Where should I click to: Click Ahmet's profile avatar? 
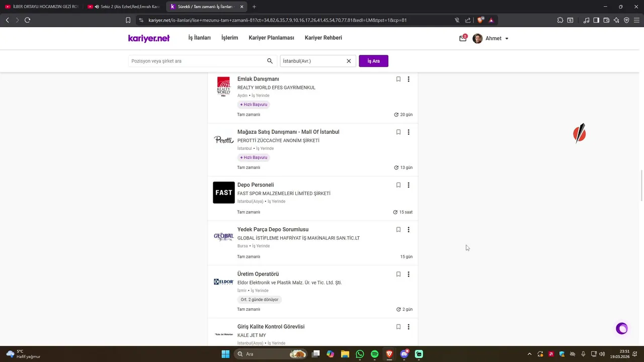[477, 39]
